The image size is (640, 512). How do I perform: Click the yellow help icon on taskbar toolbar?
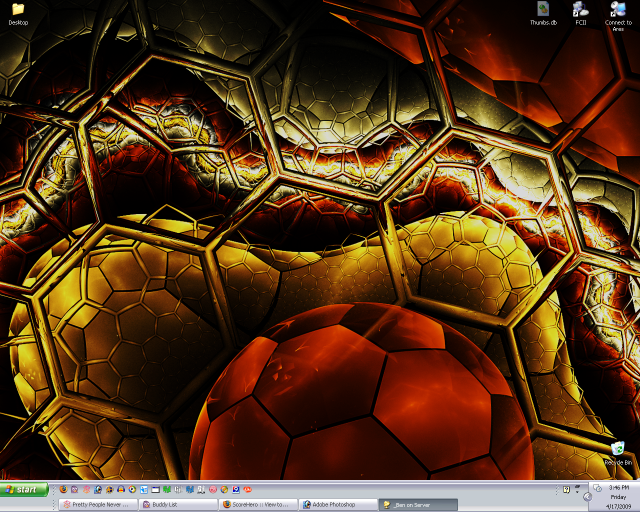[567, 489]
